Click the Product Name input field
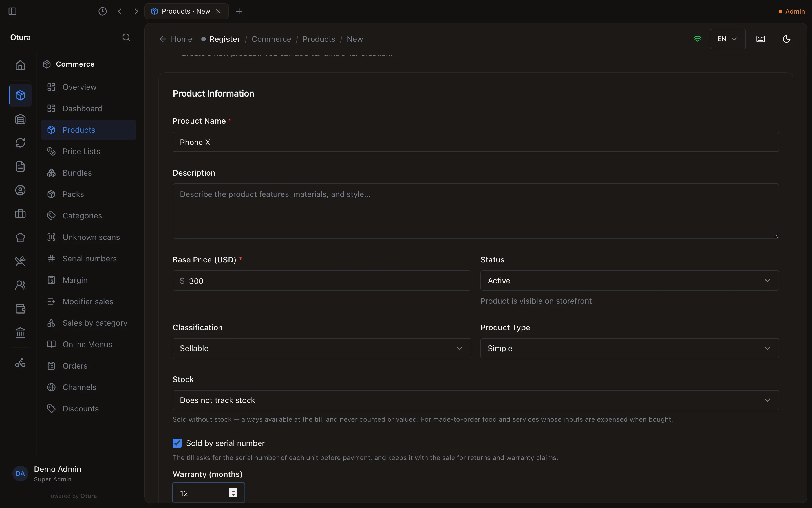The width and height of the screenshot is (812, 508). (475, 142)
